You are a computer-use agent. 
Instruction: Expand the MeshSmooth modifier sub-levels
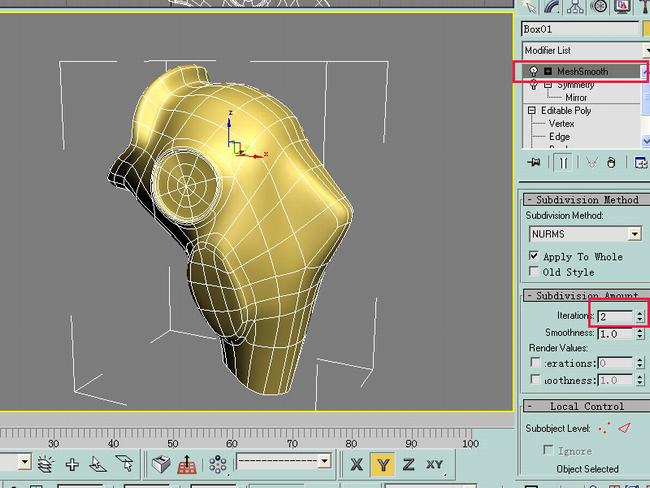(x=548, y=71)
